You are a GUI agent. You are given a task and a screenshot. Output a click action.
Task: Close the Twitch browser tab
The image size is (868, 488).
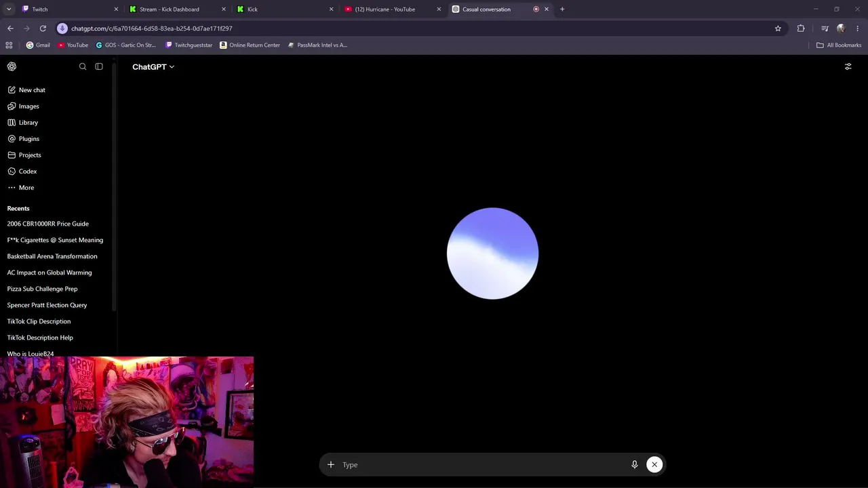pos(116,9)
